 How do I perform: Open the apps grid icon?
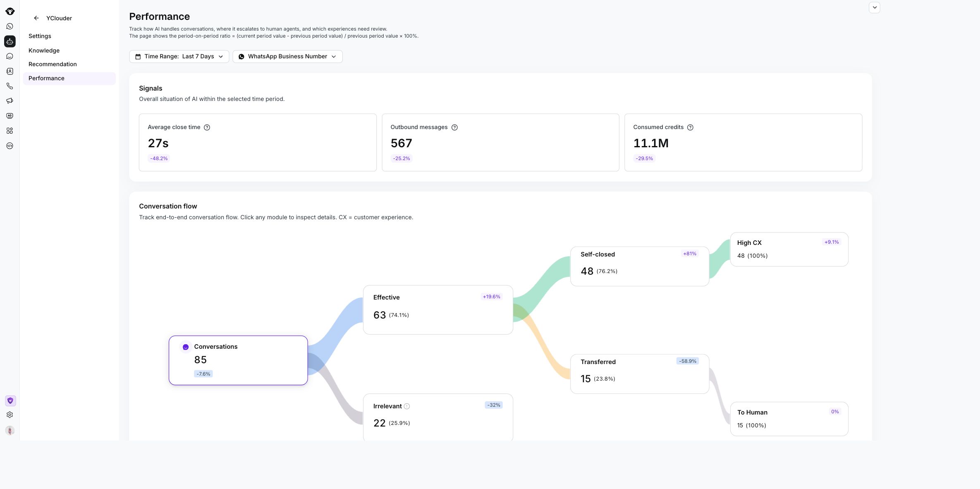tap(10, 131)
